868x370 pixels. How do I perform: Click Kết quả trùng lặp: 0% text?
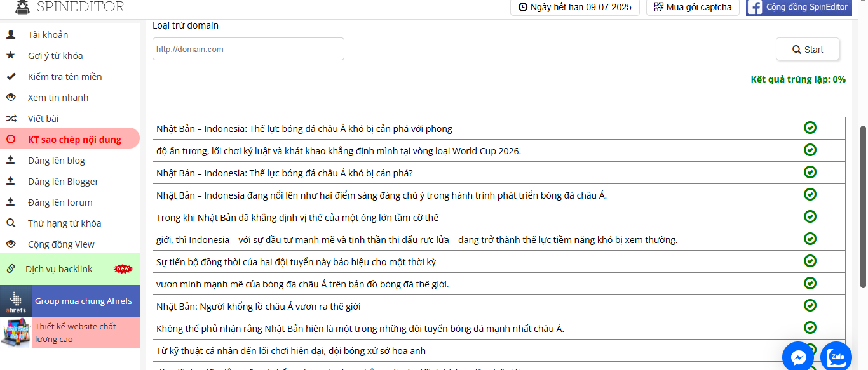798,79
